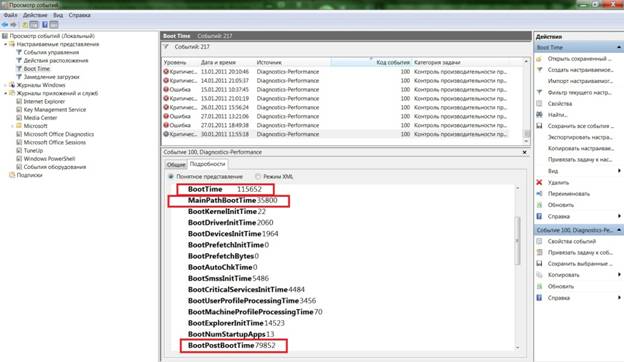Click the filter icon beside События управления
The width and height of the screenshot is (624, 362).
[x=18, y=52]
